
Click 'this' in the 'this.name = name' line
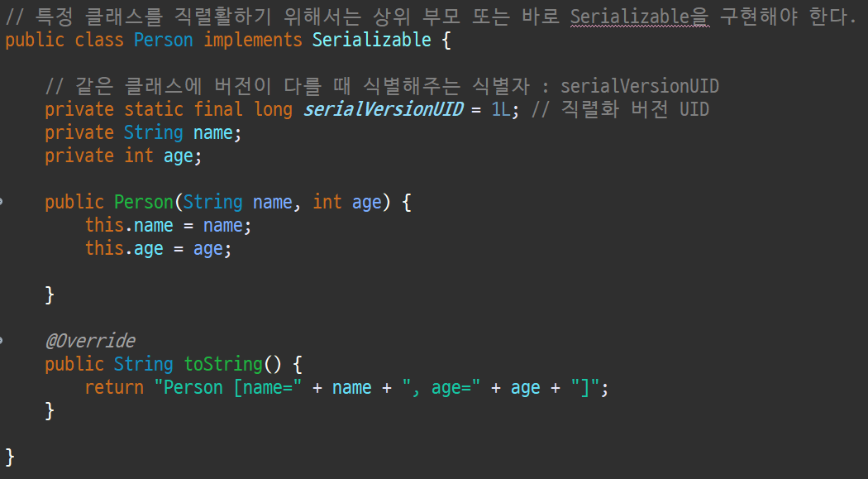click(104, 225)
